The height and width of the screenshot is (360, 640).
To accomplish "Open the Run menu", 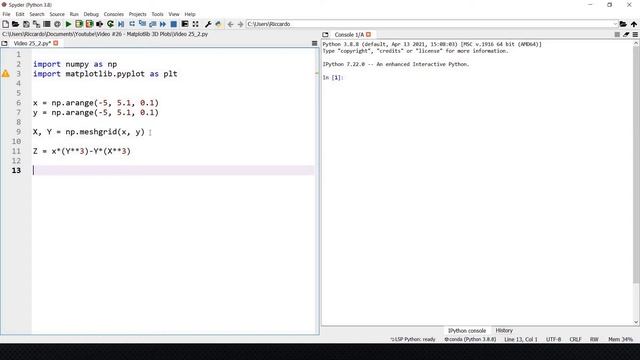I will click(x=74, y=14).
